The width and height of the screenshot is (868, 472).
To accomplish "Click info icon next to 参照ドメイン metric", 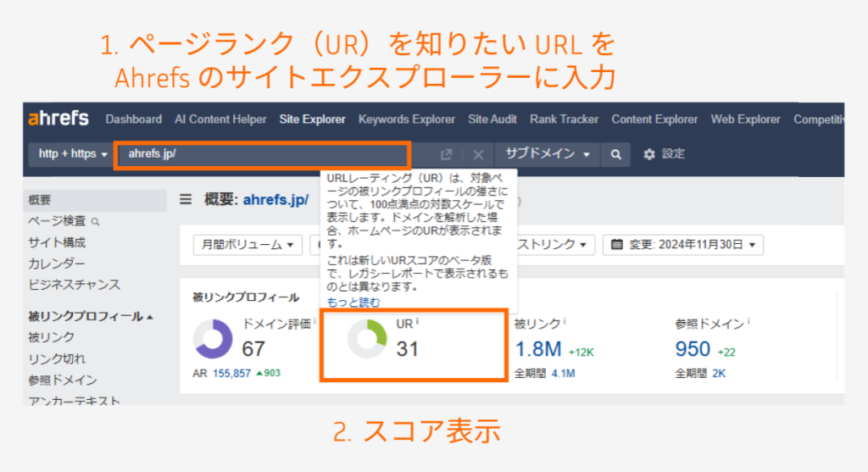I will pyautogui.click(x=748, y=321).
